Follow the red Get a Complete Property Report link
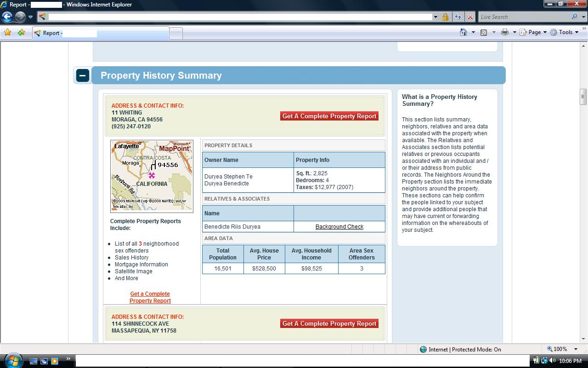This screenshot has width=588, height=368. pos(150,297)
